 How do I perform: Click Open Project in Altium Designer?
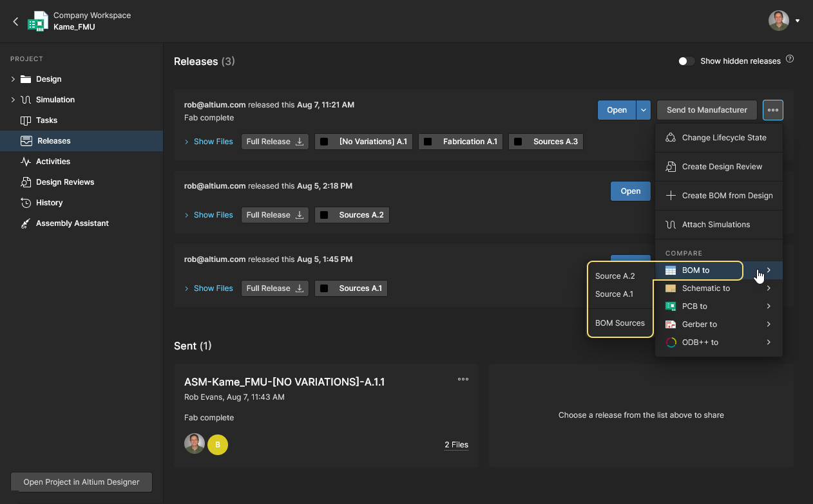click(x=81, y=482)
